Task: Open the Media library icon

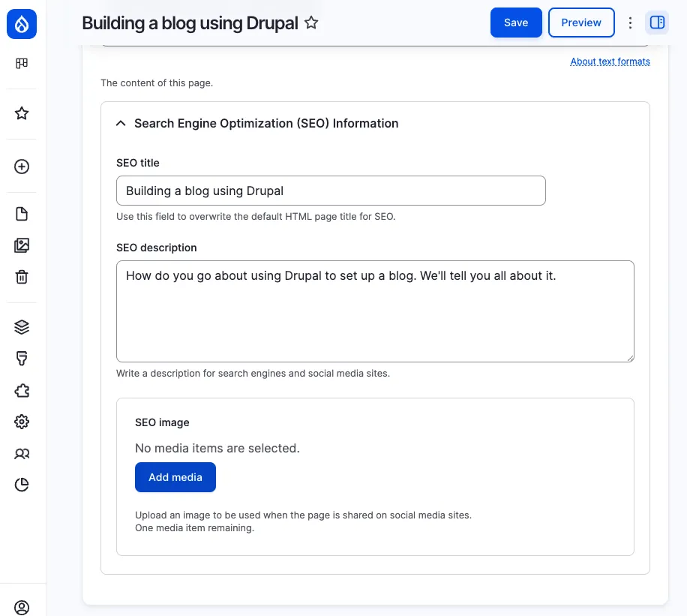Action: (21, 245)
